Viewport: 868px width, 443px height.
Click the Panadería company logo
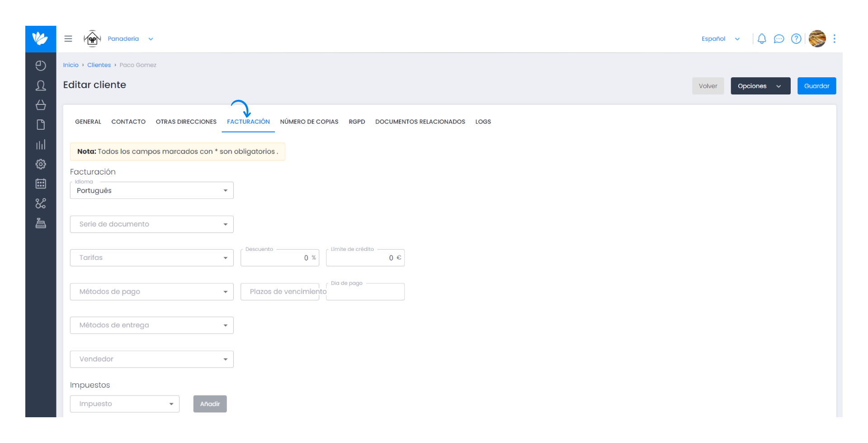tap(92, 39)
